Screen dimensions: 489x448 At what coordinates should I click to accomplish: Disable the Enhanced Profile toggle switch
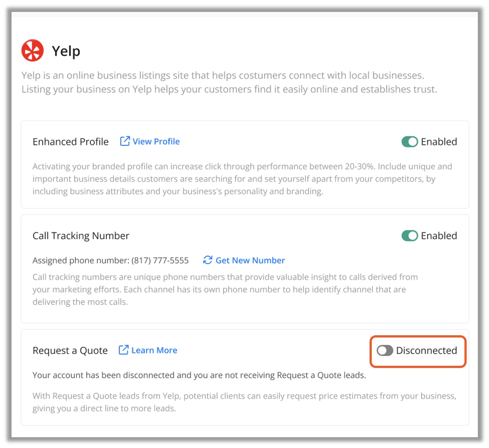410,142
